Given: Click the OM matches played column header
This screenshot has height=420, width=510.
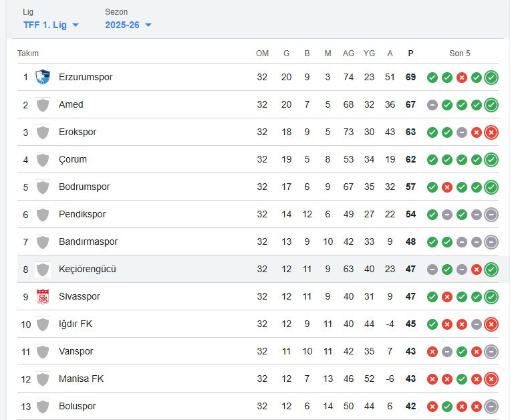Looking at the screenshot, I should (262, 54).
